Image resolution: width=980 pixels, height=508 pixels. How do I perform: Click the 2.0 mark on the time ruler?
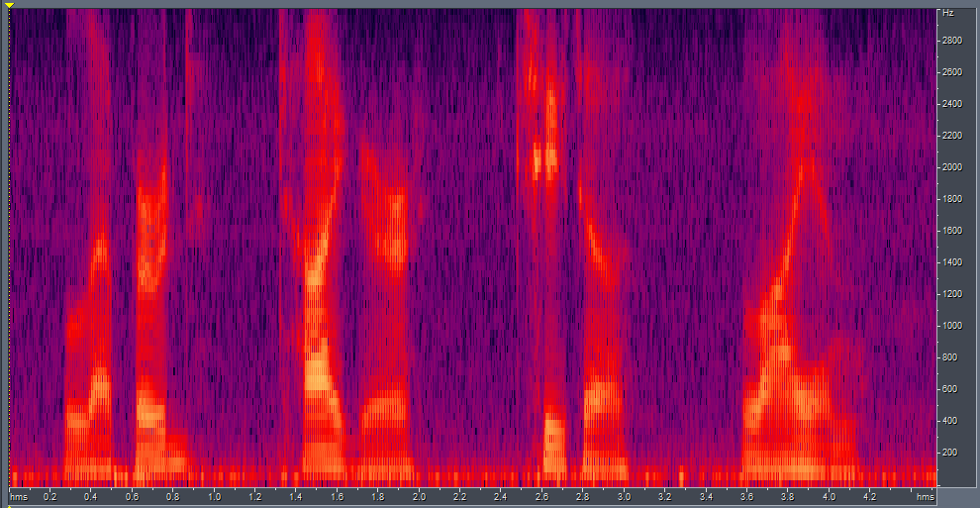tap(419, 497)
